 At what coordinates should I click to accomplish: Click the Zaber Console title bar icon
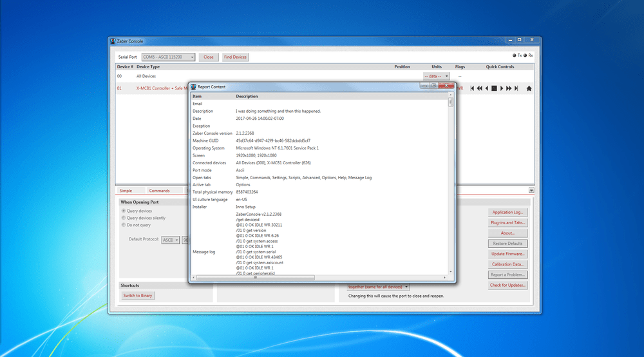tap(113, 41)
